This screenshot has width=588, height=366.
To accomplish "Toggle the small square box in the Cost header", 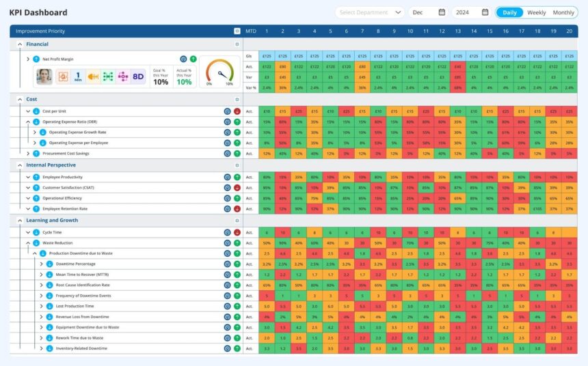I will (237, 99).
